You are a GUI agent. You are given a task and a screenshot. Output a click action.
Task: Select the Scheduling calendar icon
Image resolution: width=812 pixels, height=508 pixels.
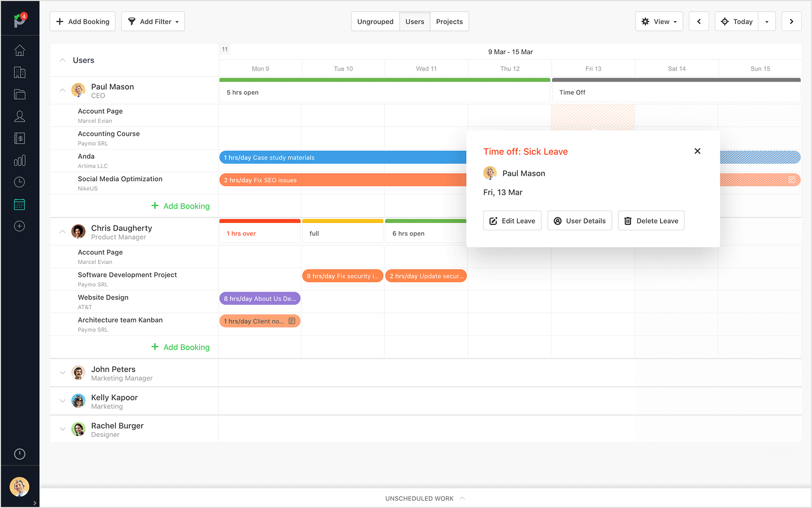coord(19,204)
